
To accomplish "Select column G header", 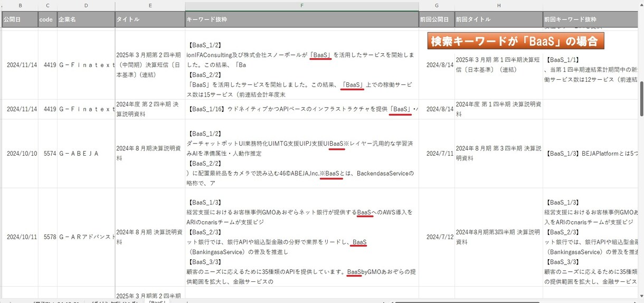I will click(x=437, y=5).
